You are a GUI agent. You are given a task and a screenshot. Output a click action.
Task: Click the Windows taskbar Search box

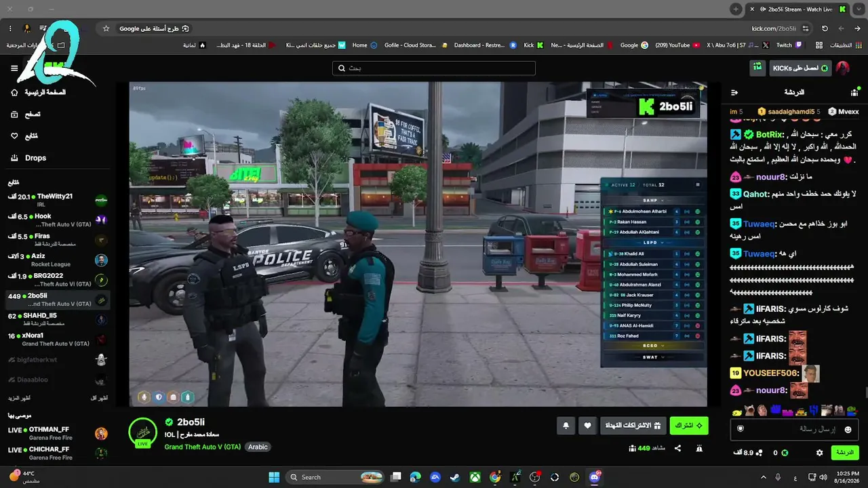tap(336, 477)
